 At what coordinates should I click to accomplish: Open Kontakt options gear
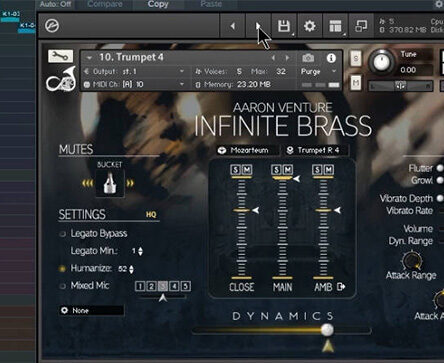pyautogui.click(x=310, y=26)
